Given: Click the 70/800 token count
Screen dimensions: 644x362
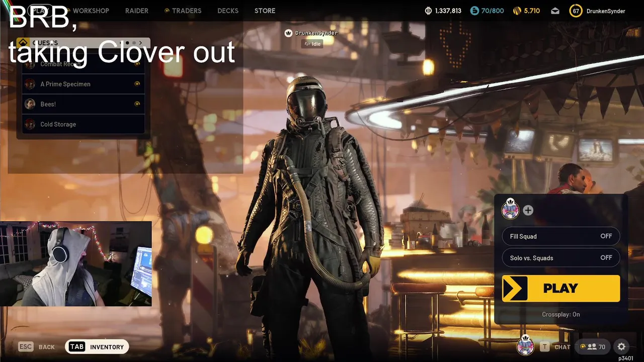Looking at the screenshot, I should pyautogui.click(x=493, y=11).
